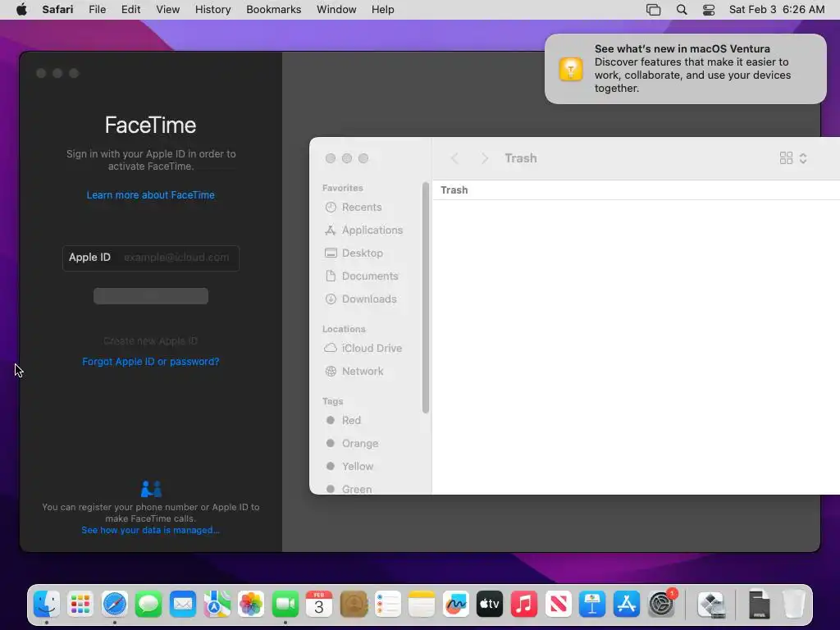Screen dimensions: 840x630
Task: Launch Keynote from the Dock
Action: point(592,605)
